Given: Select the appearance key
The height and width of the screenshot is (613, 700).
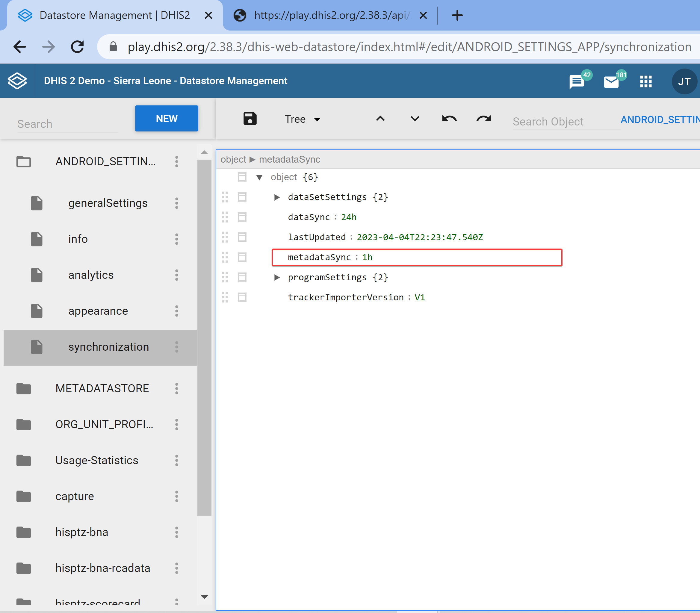Looking at the screenshot, I should (98, 311).
